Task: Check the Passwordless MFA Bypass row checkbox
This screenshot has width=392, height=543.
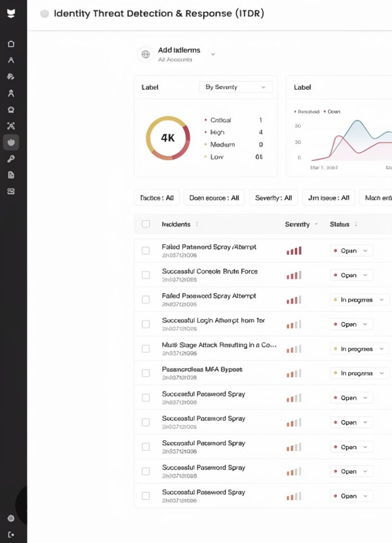Action: click(x=146, y=373)
